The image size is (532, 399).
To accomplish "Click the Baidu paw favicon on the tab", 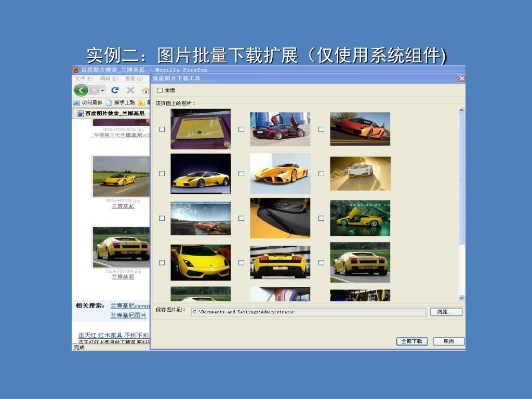I will pyautogui.click(x=81, y=113).
